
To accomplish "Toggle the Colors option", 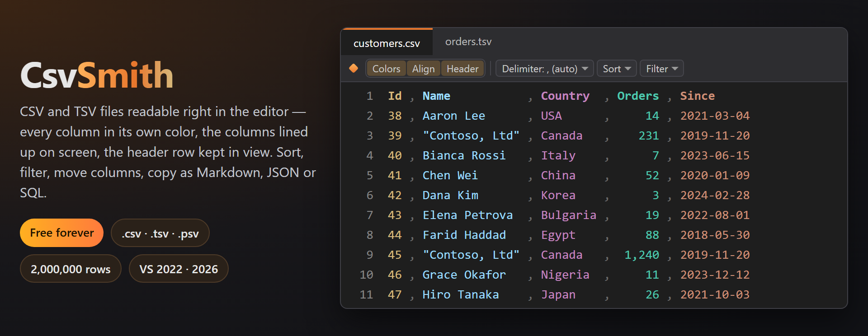I will 386,69.
